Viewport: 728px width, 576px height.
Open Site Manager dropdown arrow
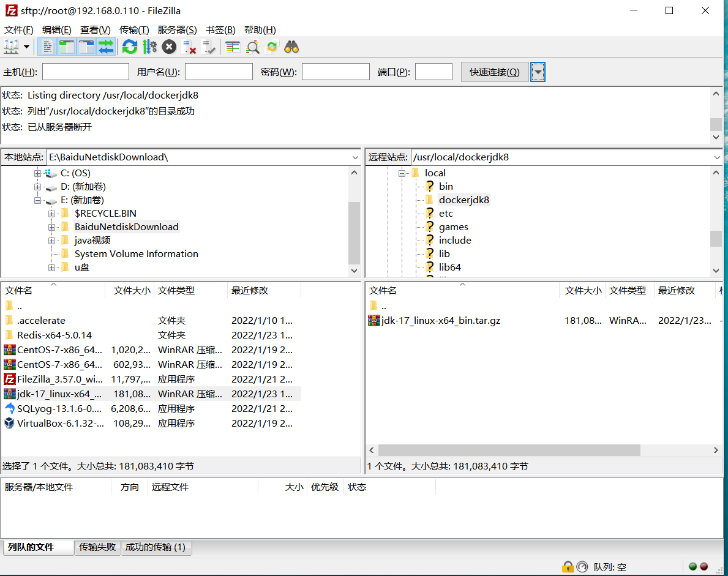[26, 47]
